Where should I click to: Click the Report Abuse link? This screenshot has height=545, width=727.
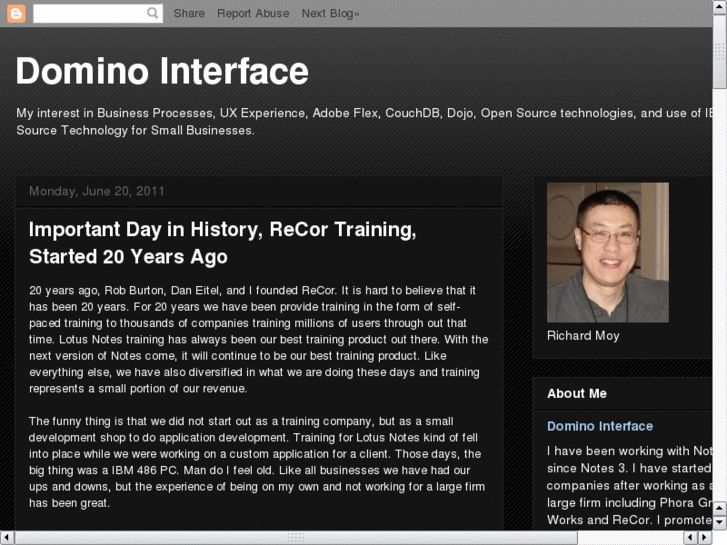(x=253, y=13)
